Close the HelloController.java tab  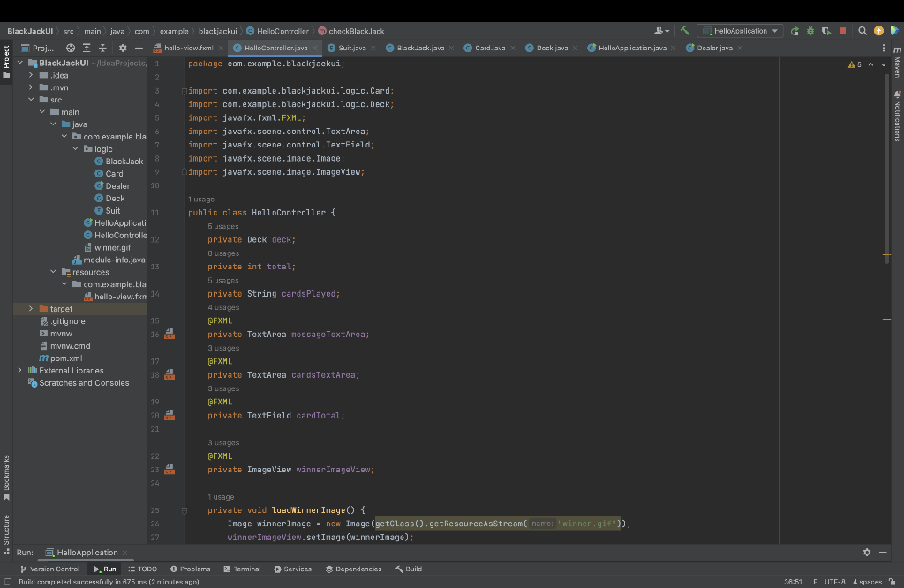(x=315, y=49)
